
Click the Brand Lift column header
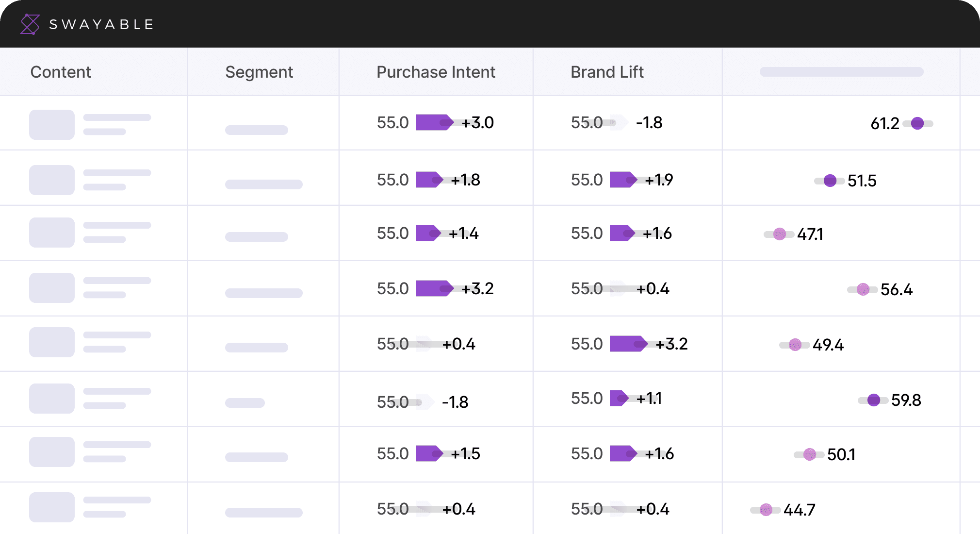point(607,72)
